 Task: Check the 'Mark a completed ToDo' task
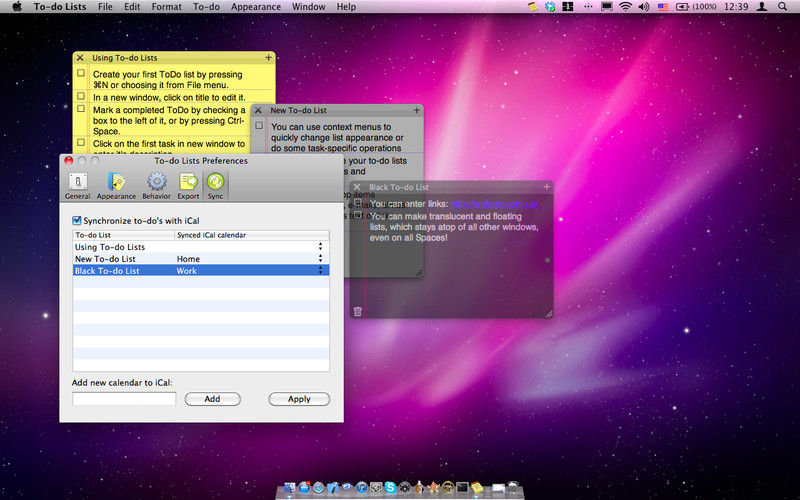point(81,109)
